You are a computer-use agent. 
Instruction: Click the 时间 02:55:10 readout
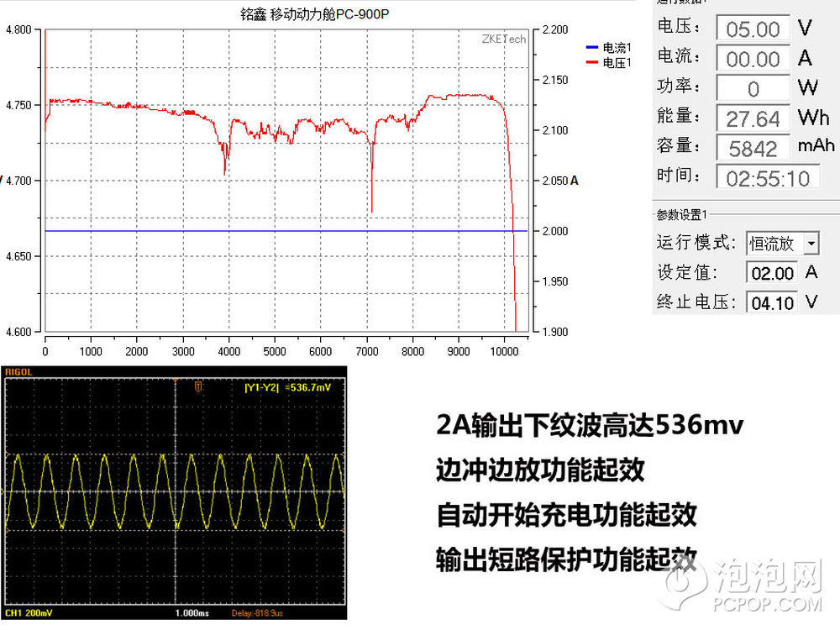point(769,178)
